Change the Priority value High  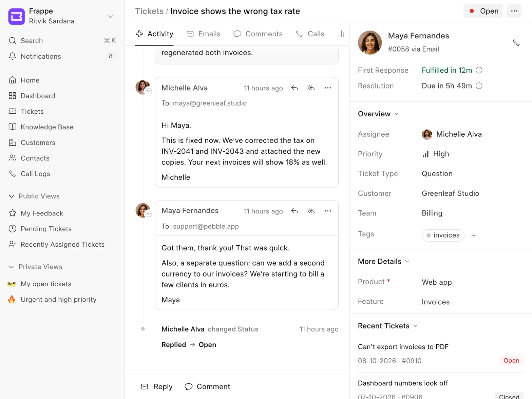[x=436, y=154]
